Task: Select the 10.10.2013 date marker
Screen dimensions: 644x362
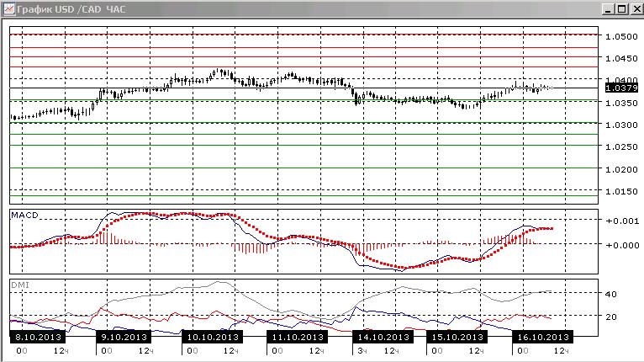Action: 213,337
